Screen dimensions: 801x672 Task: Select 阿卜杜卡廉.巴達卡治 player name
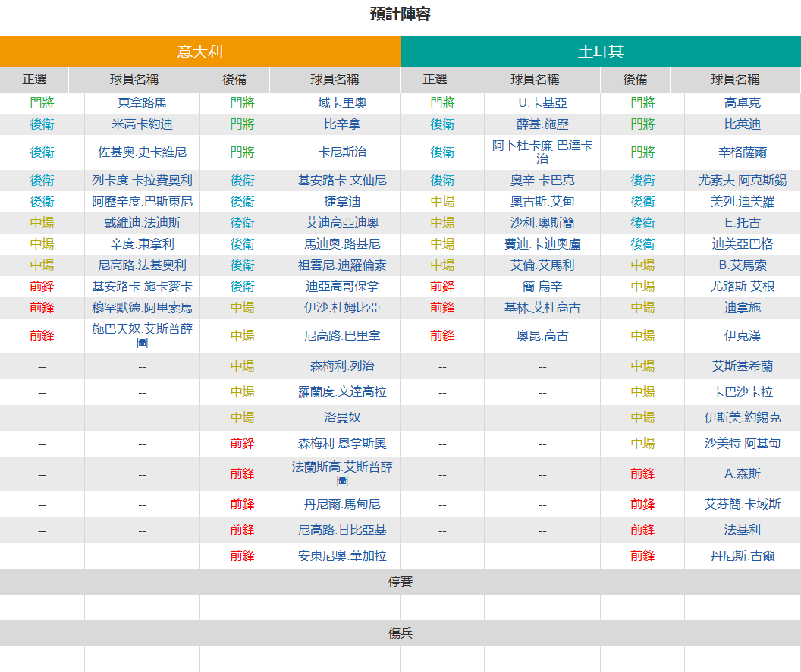(542, 152)
